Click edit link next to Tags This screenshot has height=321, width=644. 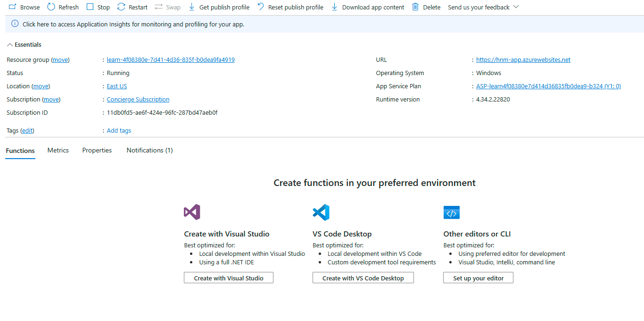coord(28,131)
